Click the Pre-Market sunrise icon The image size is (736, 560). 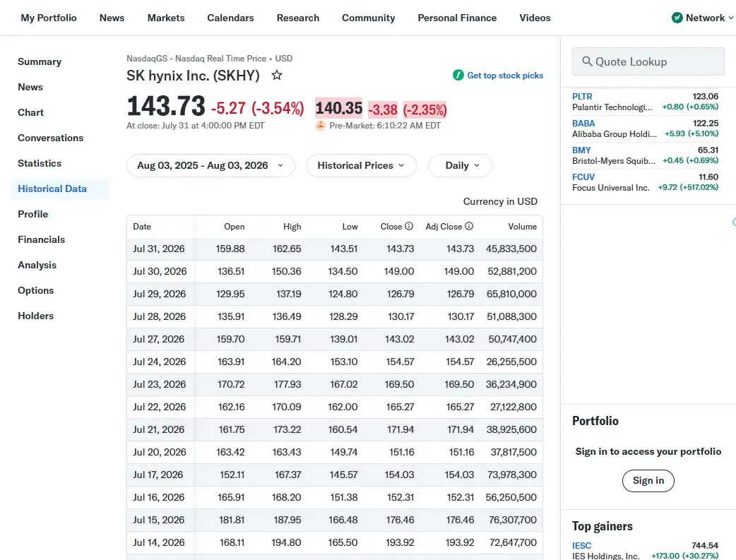click(x=321, y=125)
